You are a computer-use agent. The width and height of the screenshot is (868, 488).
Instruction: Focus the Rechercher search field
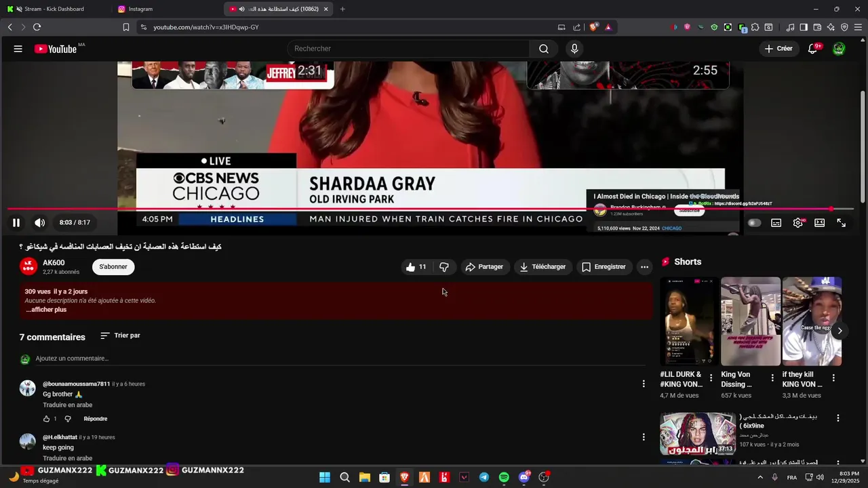pos(408,49)
